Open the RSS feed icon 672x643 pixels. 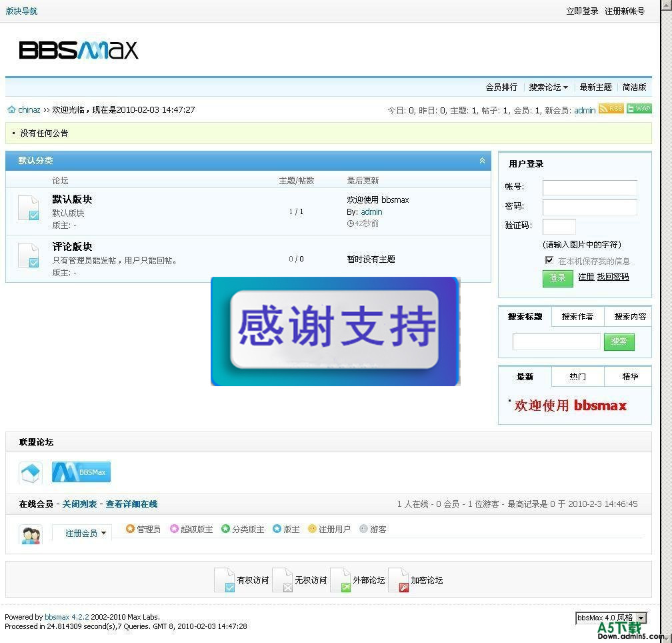(x=611, y=109)
